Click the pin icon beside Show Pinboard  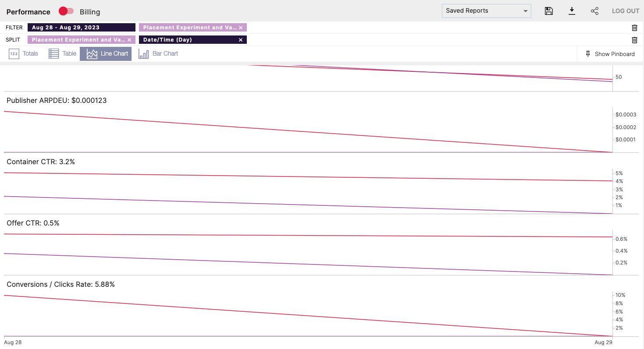click(588, 54)
